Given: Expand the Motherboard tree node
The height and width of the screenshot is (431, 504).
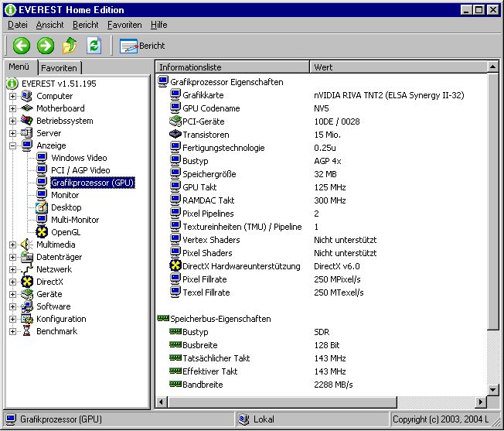Looking at the screenshot, I should click(x=12, y=108).
